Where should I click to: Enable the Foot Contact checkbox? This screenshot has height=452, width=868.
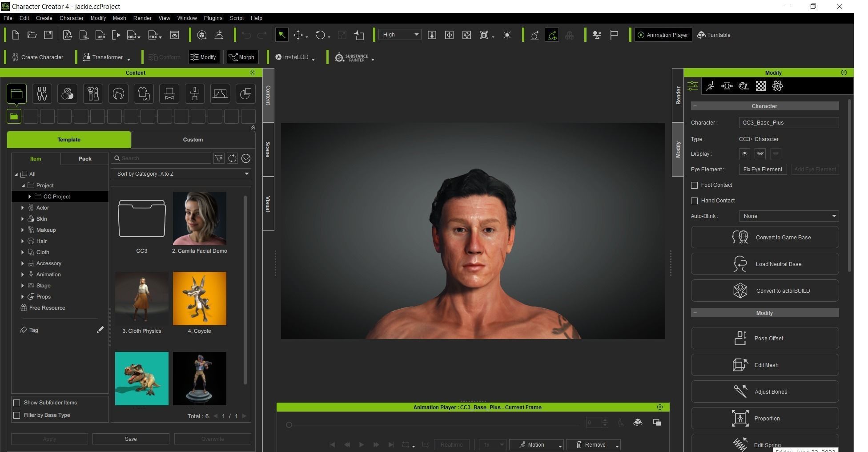coord(695,185)
